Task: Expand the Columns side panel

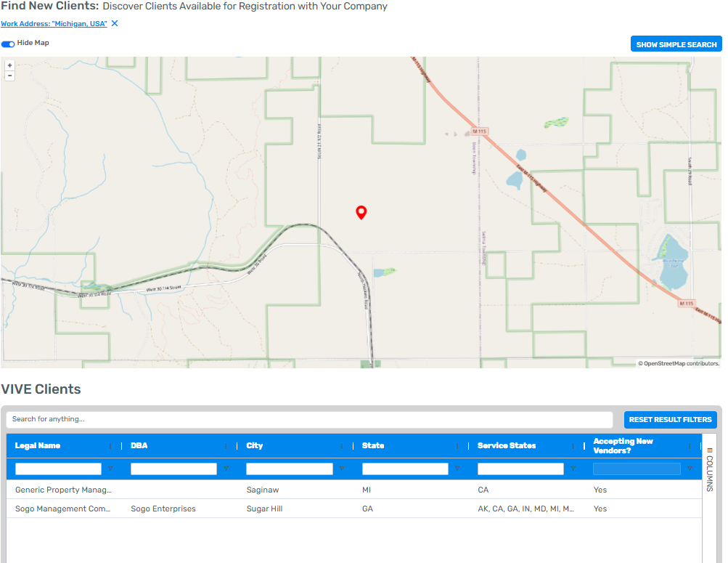Action: pyautogui.click(x=709, y=469)
